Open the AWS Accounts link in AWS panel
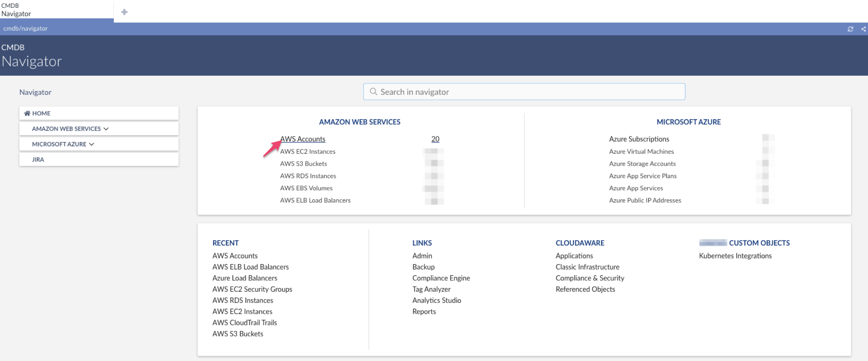 click(x=303, y=139)
